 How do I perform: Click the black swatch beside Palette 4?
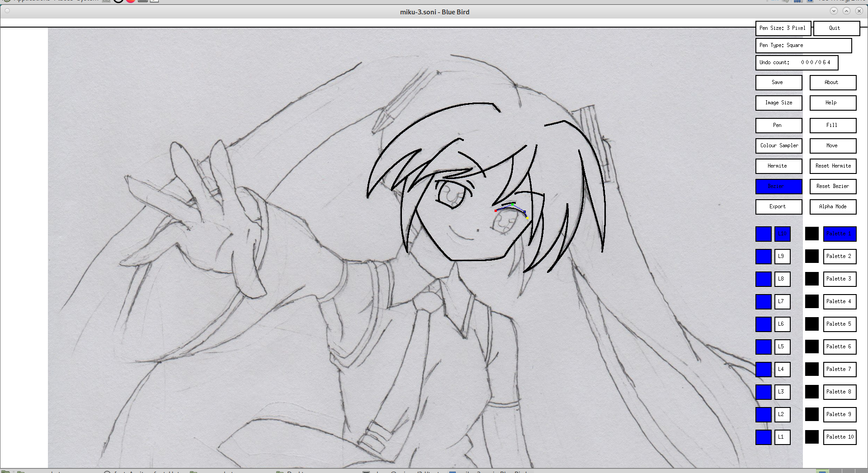pyautogui.click(x=812, y=301)
